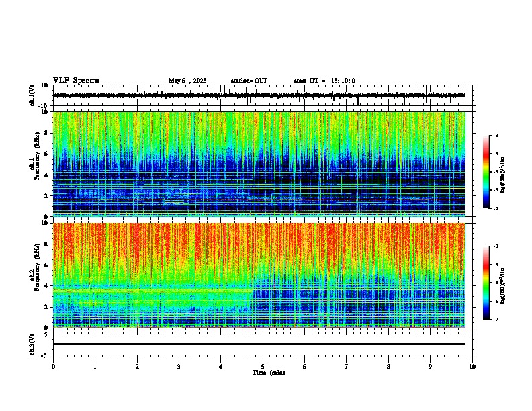
Task: Click the -3 value on ch.1 color scale
Action: pyautogui.click(x=495, y=135)
